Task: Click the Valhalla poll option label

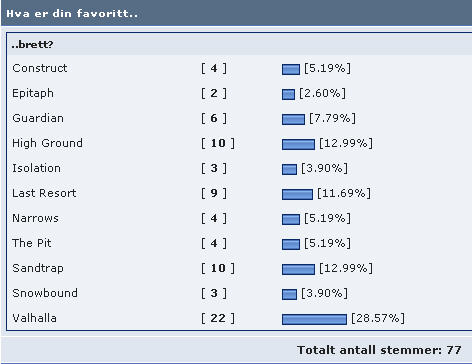Action: (34, 318)
